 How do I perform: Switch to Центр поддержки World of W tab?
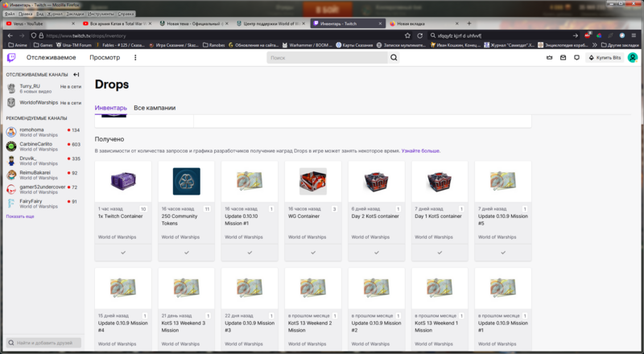pyautogui.click(x=271, y=24)
